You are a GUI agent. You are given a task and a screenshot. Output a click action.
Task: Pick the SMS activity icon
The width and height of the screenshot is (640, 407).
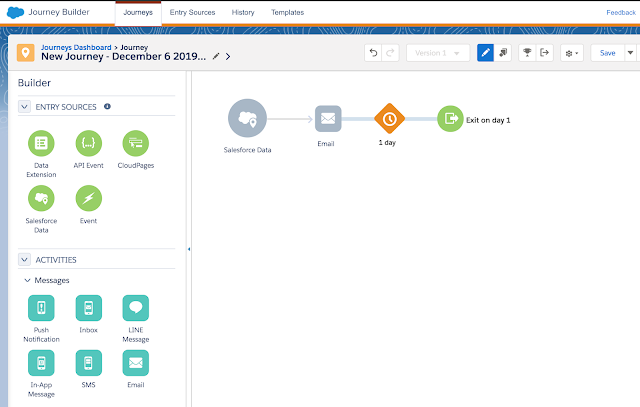pos(89,363)
